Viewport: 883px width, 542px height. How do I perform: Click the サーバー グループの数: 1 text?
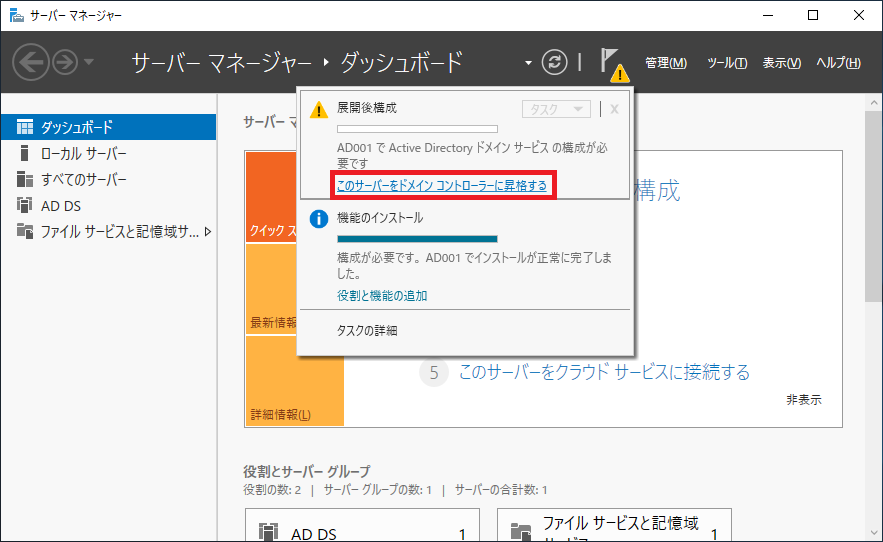coord(377,490)
